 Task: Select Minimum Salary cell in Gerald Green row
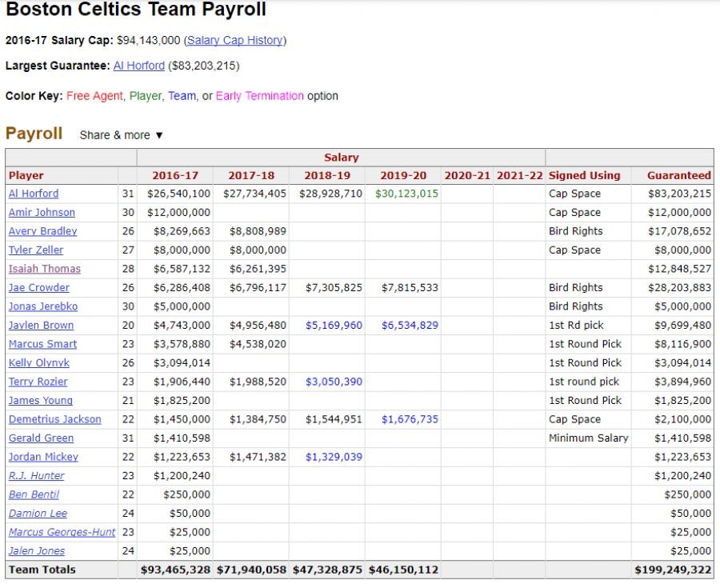tap(588, 438)
